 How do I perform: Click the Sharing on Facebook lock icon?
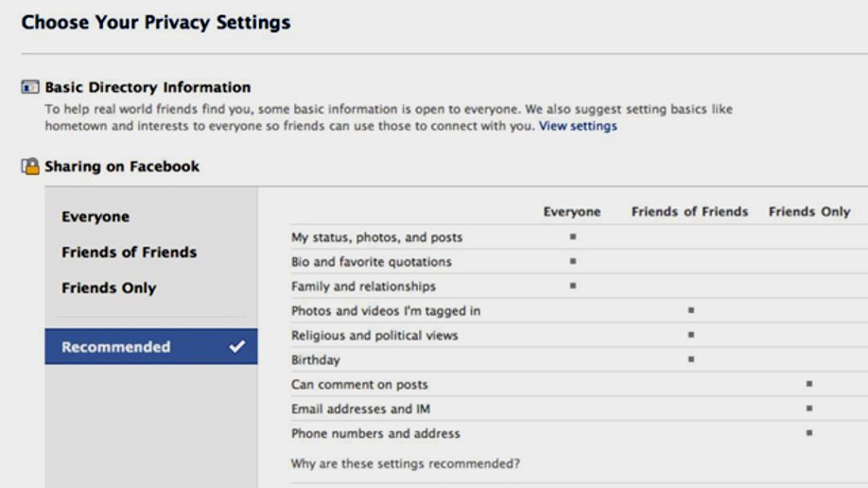click(x=30, y=167)
